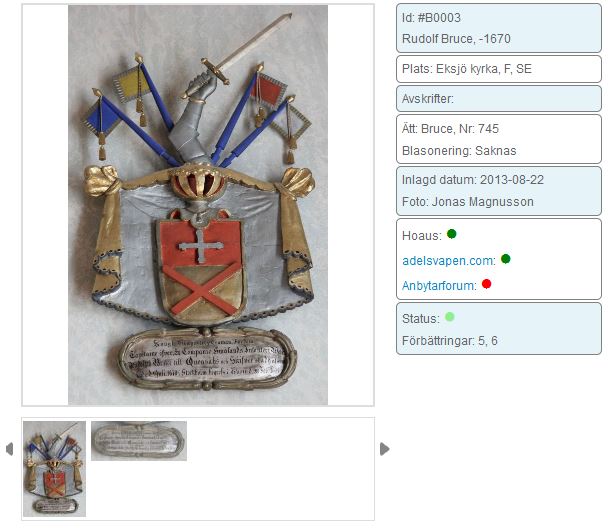Click the Ätt: Bruce, Nr: 745 text
Image resolution: width=609 pixels, height=528 pixels.
click(450, 129)
